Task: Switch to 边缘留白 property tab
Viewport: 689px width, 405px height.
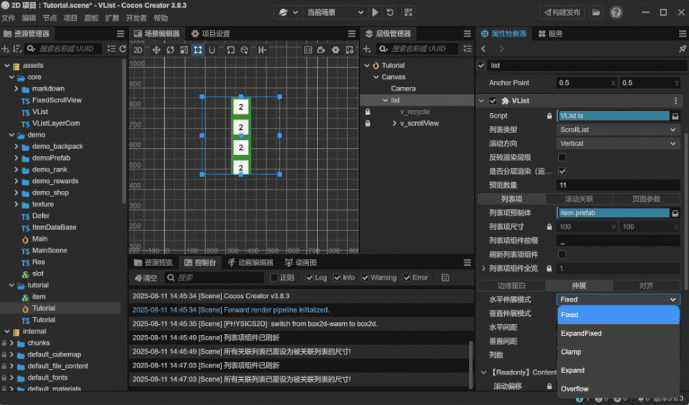Action: click(511, 286)
